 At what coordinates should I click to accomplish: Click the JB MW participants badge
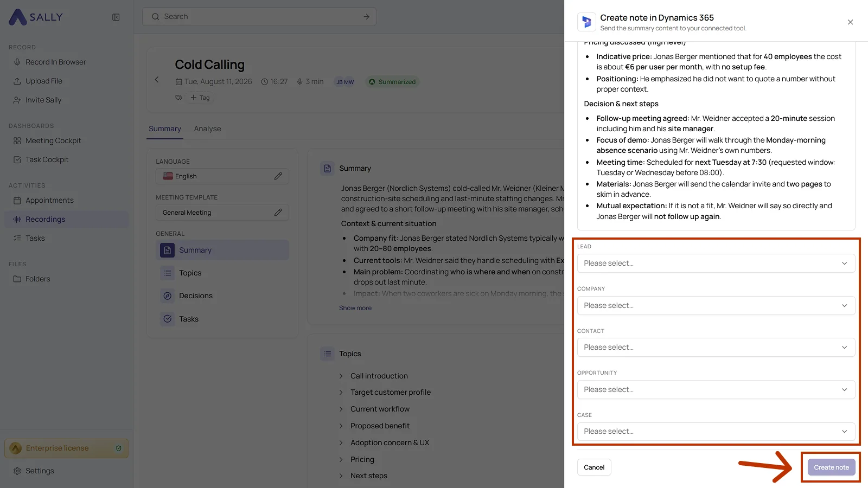click(345, 82)
